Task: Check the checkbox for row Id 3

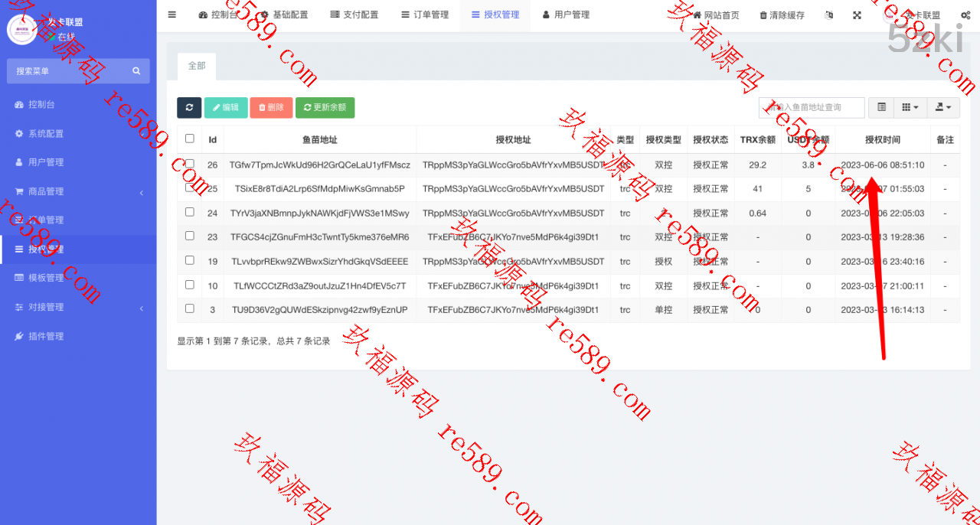Action: click(190, 309)
